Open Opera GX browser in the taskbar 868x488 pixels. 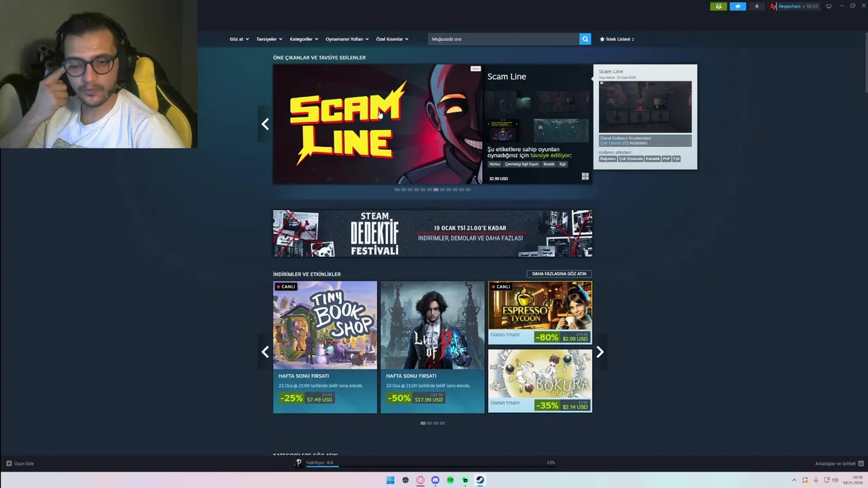(x=420, y=481)
